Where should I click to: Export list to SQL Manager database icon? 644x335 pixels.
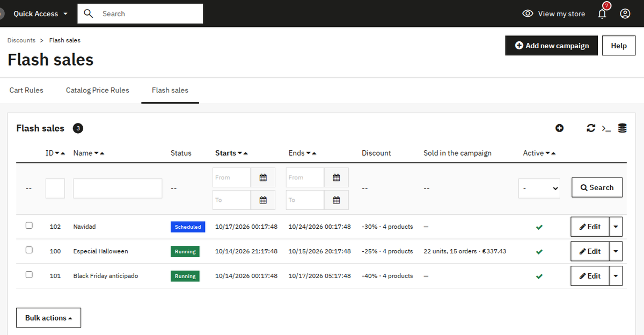click(623, 128)
